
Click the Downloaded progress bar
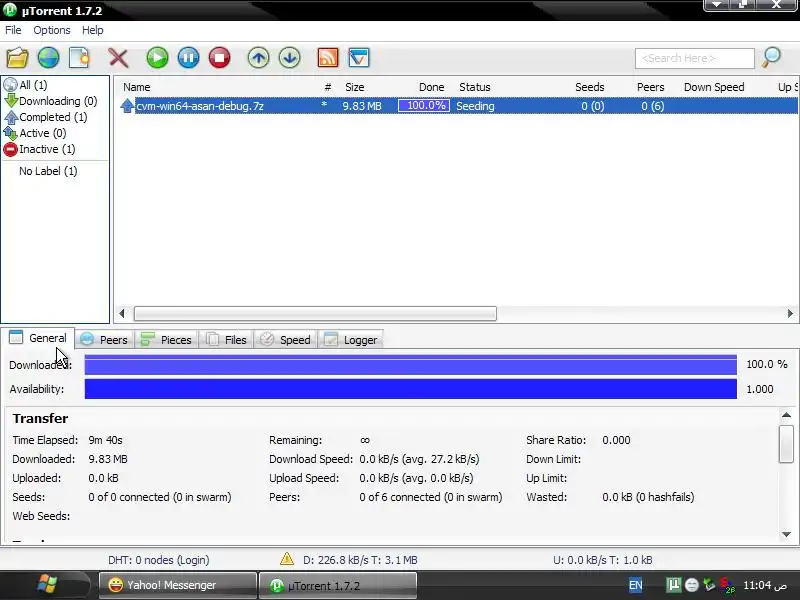click(x=411, y=364)
